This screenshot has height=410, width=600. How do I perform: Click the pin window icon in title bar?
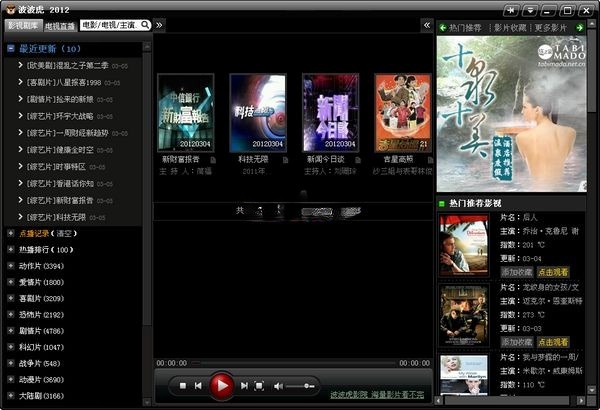tap(510, 10)
